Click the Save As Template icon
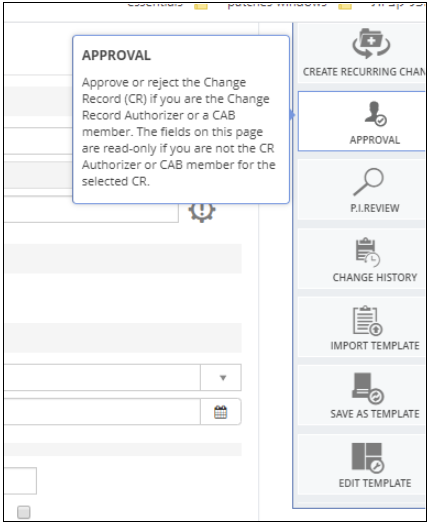Image resolution: width=434 pixels, height=527 pixels. (x=368, y=389)
